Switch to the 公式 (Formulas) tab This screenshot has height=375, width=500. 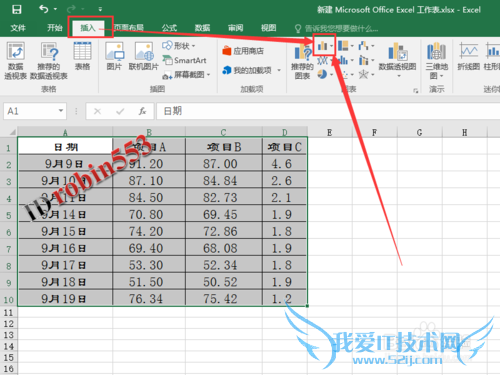pyautogui.click(x=169, y=28)
